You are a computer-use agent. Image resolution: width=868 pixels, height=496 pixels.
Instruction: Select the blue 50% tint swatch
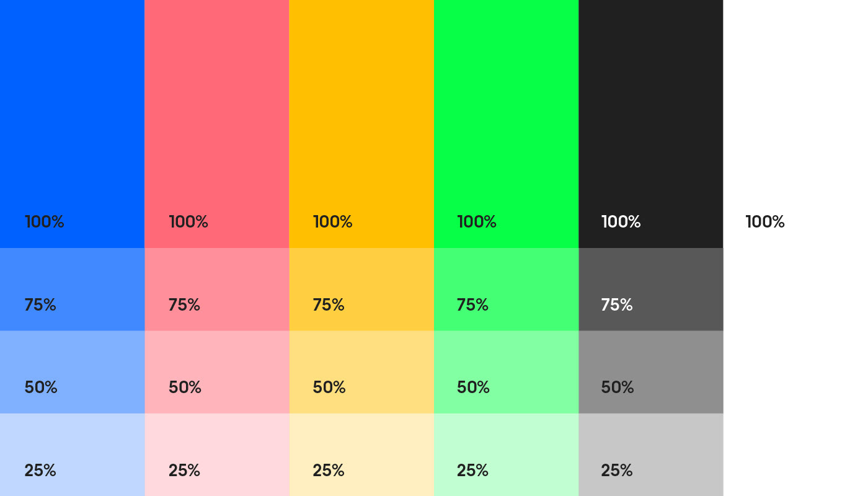click(72, 372)
